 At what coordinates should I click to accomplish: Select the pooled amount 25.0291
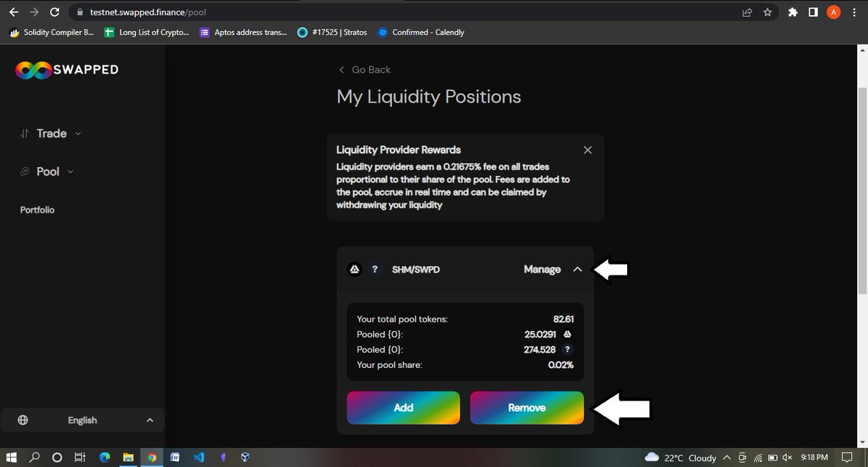coord(542,334)
